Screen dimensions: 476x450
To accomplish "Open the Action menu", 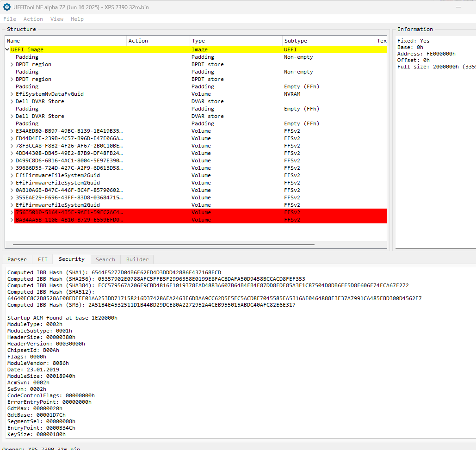I will 33,19.
